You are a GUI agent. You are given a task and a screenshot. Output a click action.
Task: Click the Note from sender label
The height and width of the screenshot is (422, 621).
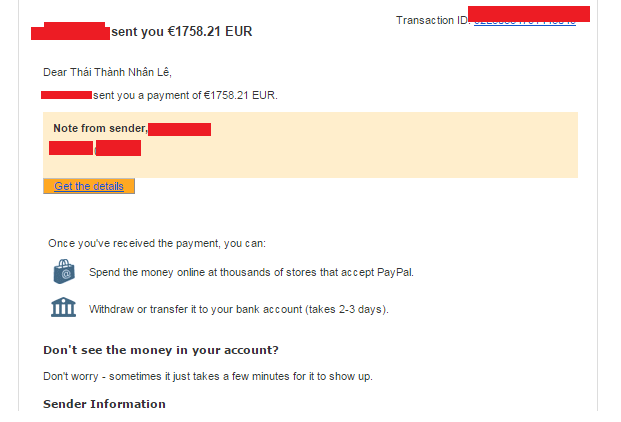[99, 129]
